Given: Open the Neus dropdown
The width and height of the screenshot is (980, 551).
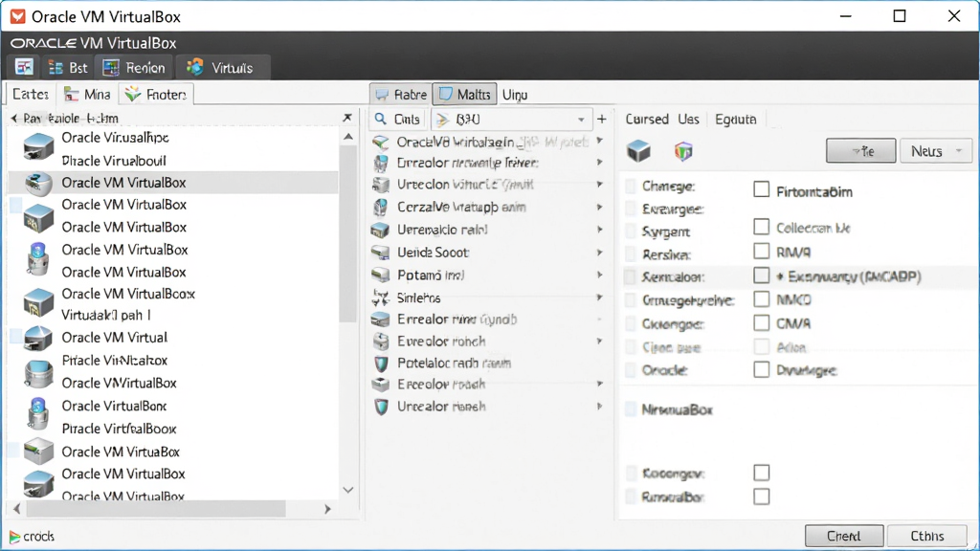Looking at the screenshot, I should pyautogui.click(x=936, y=151).
